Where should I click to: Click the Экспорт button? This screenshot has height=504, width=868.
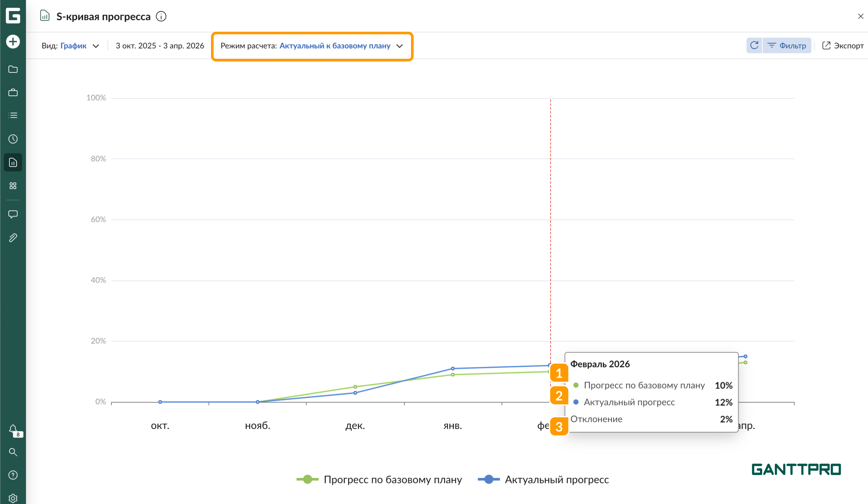coord(842,45)
